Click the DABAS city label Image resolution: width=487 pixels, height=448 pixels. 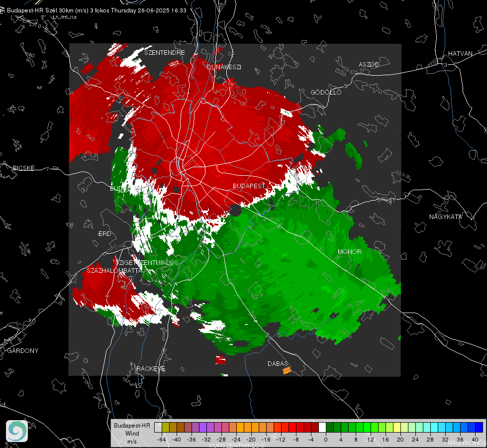(278, 363)
